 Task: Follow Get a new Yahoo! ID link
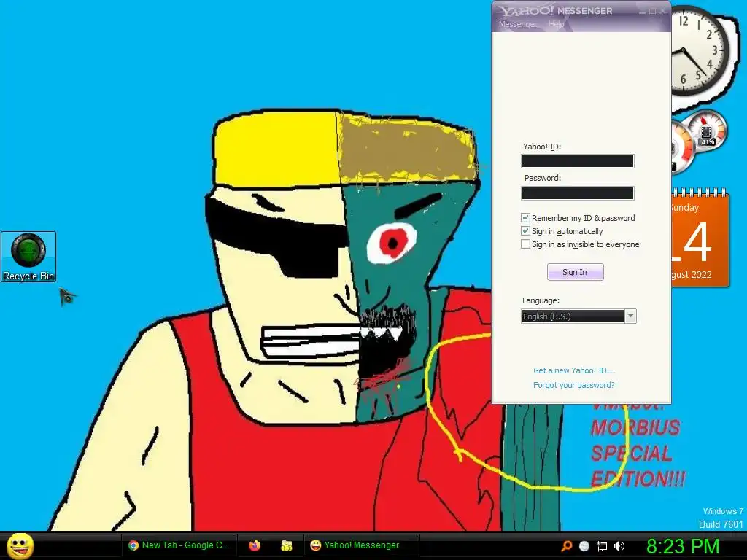(574, 370)
